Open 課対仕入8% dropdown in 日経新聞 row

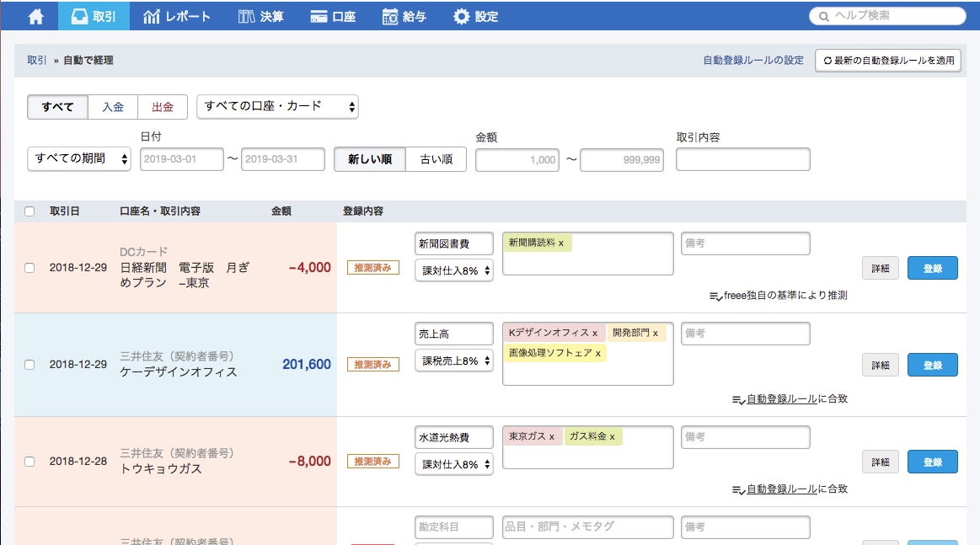click(x=453, y=270)
